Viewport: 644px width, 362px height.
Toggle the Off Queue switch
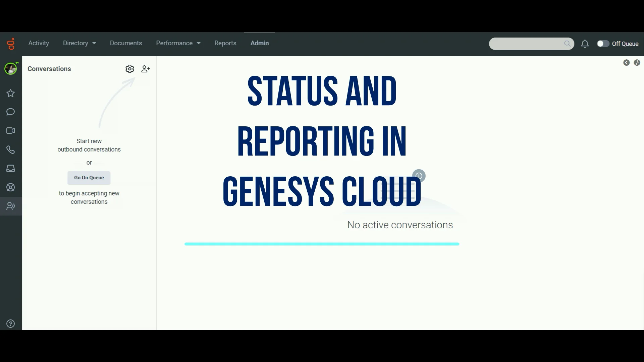(603, 44)
